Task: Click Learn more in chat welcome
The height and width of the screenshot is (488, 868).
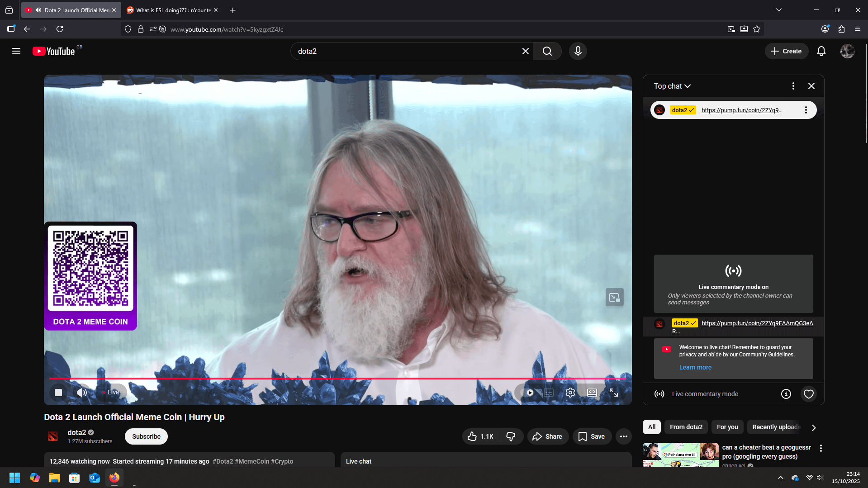Action: tap(695, 367)
